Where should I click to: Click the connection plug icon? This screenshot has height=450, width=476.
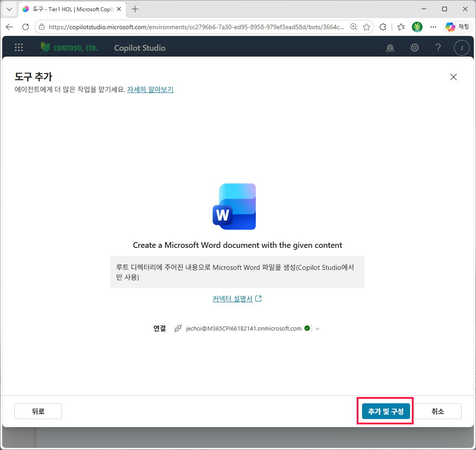coord(178,328)
